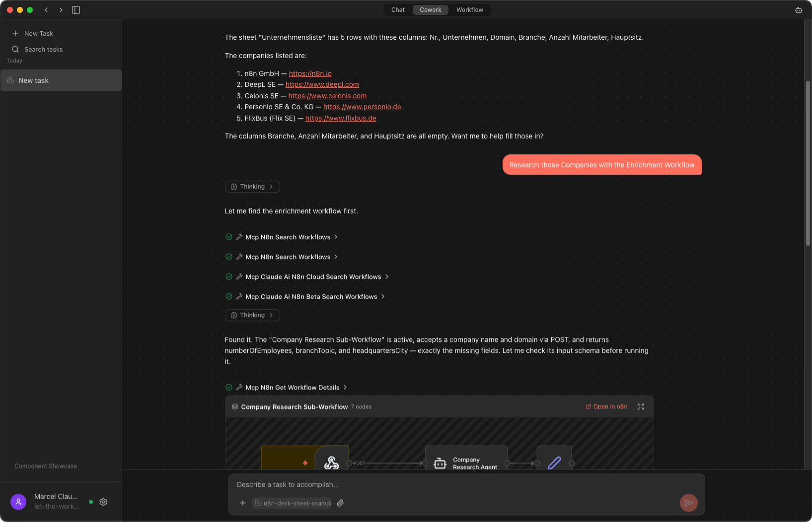Click the second Mcp N8n Search Workflows step
Image resolution: width=812 pixels, height=522 pixels.
click(282, 257)
